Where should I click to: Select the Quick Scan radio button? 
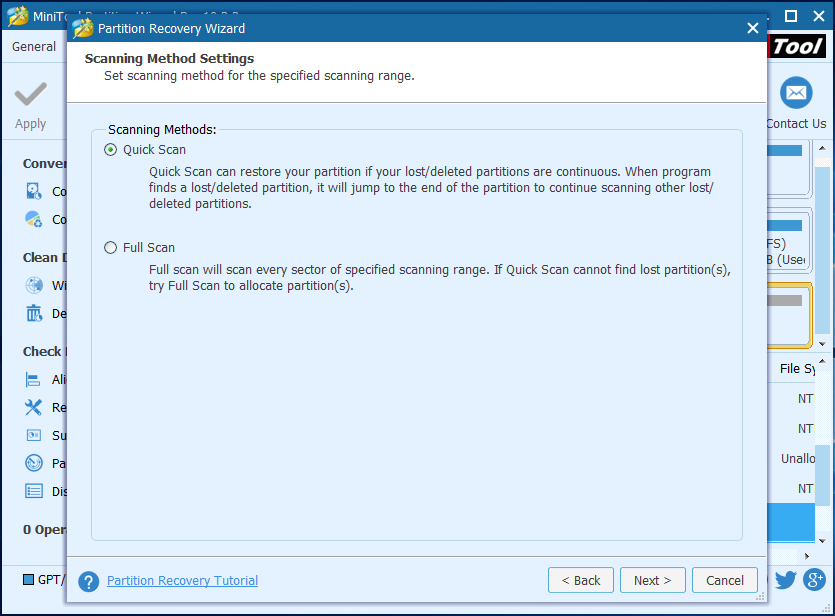tap(110, 150)
